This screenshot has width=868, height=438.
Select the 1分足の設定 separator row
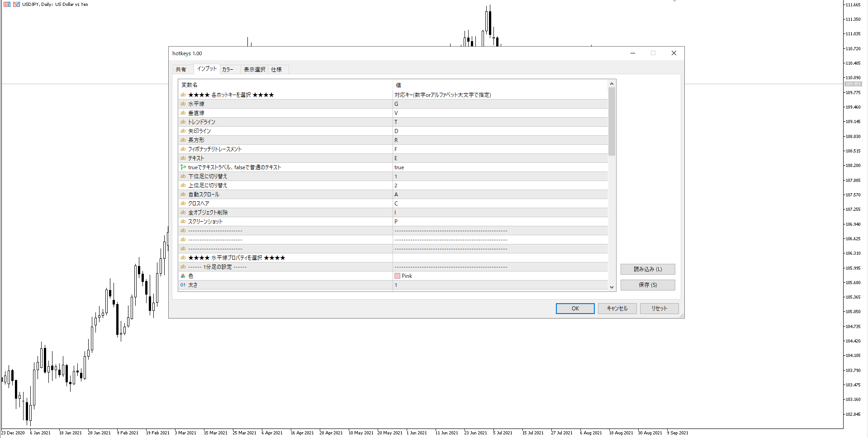[x=285, y=267]
